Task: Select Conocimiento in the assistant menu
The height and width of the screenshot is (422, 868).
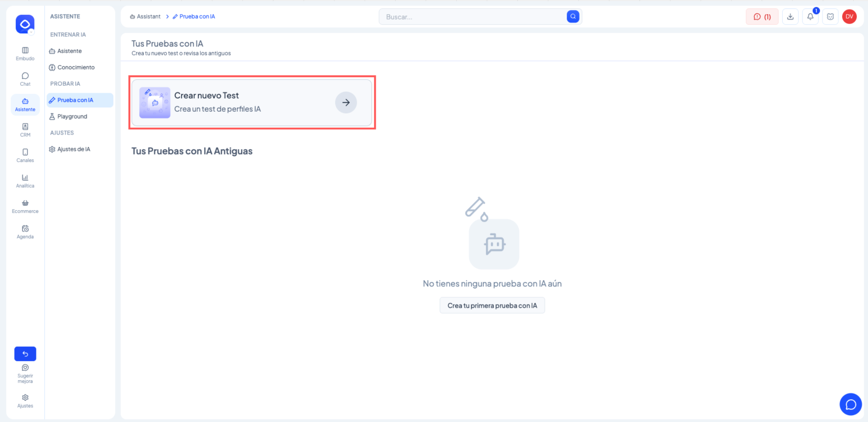Action: (76, 68)
